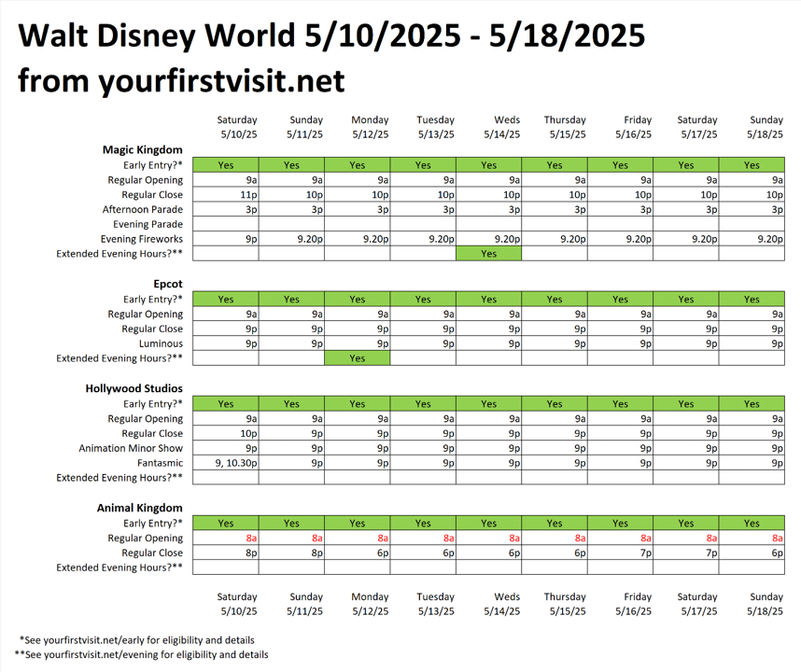Select Animal Kingdom's 'Early Entry?*' row label

coord(153,524)
